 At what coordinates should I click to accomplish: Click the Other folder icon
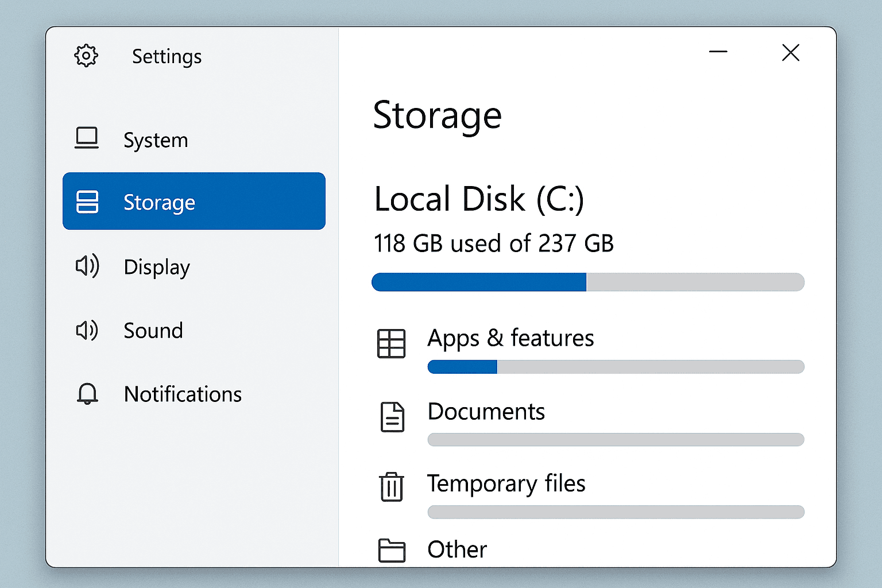point(392,550)
